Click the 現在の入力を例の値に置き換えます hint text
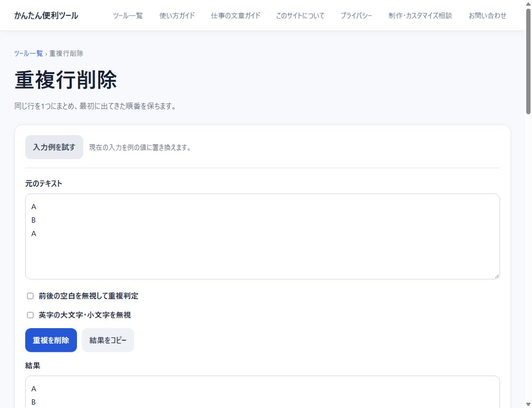The height and width of the screenshot is (408, 532). [x=140, y=148]
